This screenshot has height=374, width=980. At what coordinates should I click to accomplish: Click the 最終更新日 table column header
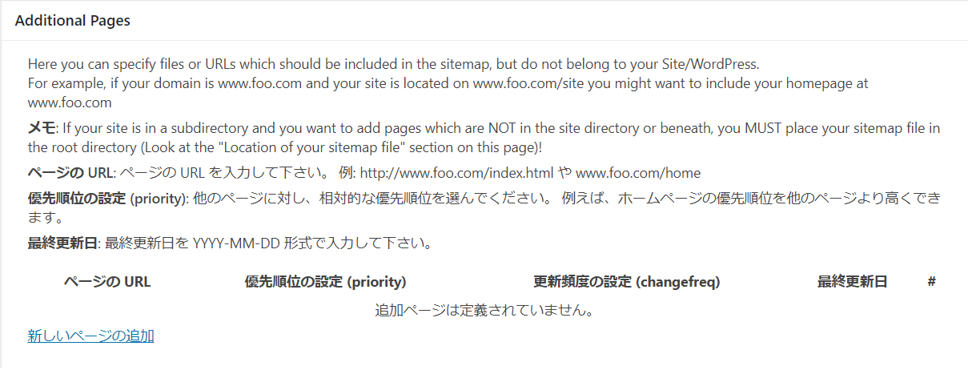(x=852, y=282)
